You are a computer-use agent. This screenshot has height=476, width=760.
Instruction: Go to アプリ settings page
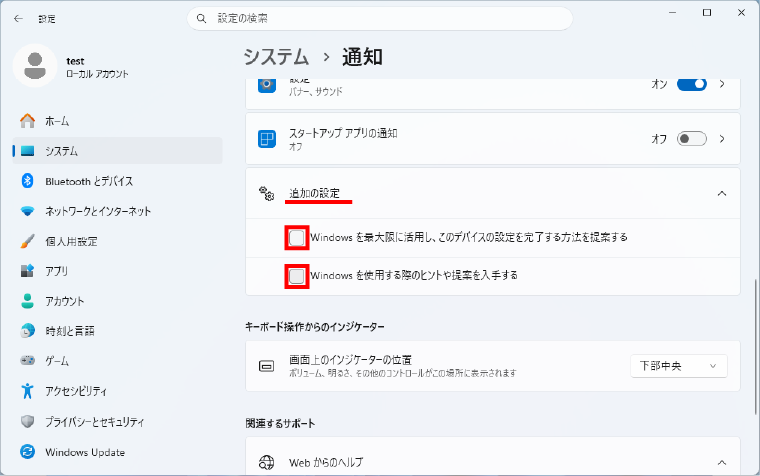pyautogui.click(x=117, y=271)
